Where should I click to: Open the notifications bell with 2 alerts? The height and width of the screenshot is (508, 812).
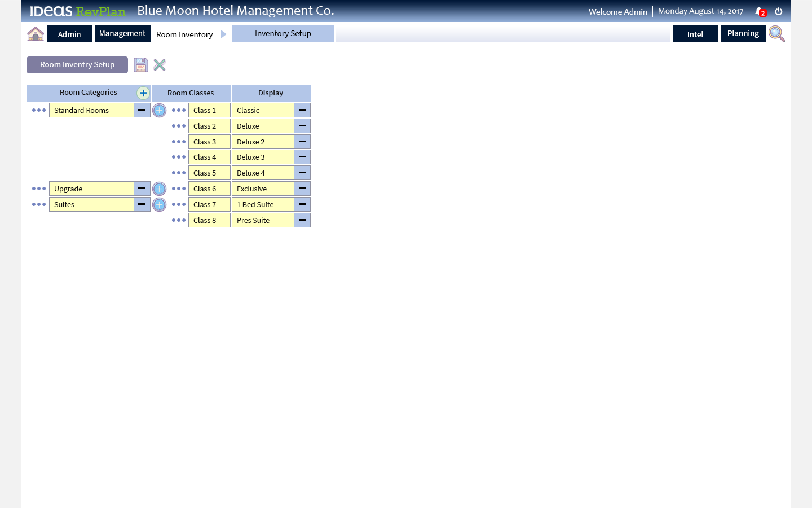[x=758, y=11]
